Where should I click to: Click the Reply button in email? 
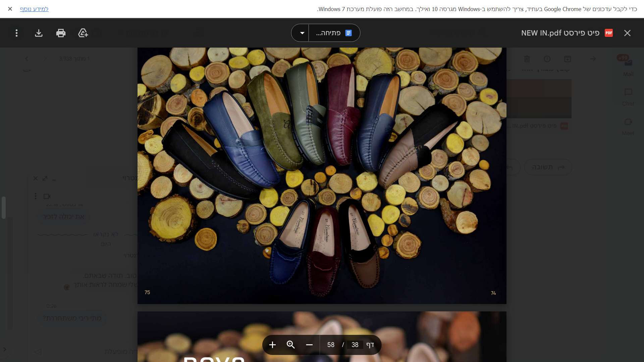(x=548, y=167)
